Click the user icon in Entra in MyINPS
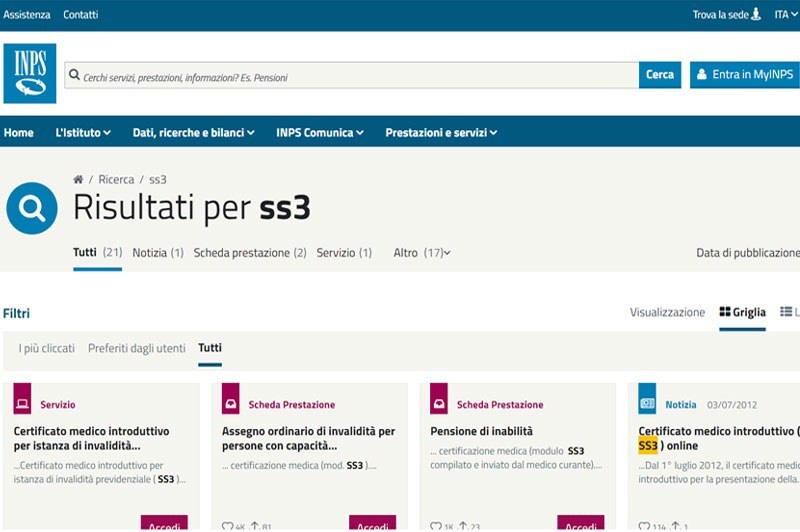The height and width of the screenshot is (532, 800). (702, 74)
